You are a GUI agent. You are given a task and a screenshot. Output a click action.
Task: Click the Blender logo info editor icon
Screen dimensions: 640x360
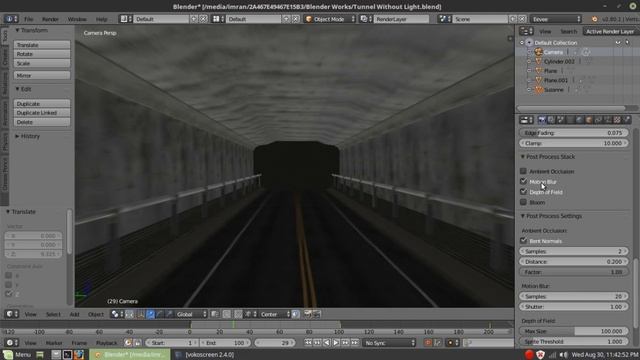pos(11,19)
